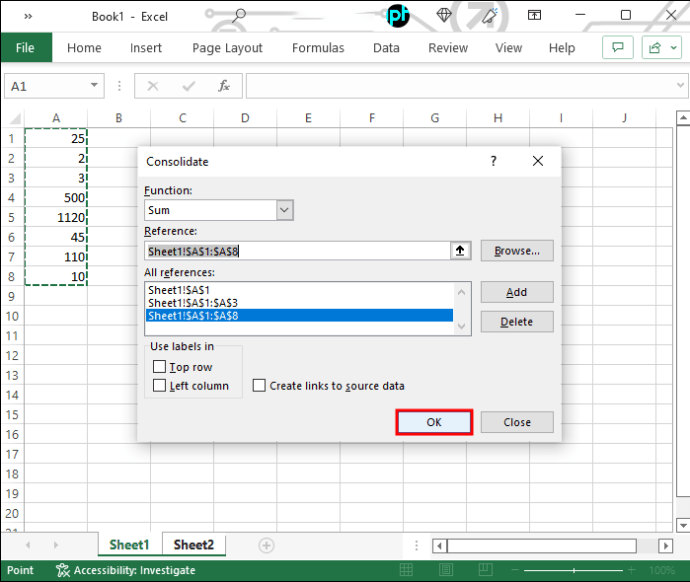Click the Consolidate dialog help question mark
The width and height of the screenshot is (690, 582).
pos(493,161)
